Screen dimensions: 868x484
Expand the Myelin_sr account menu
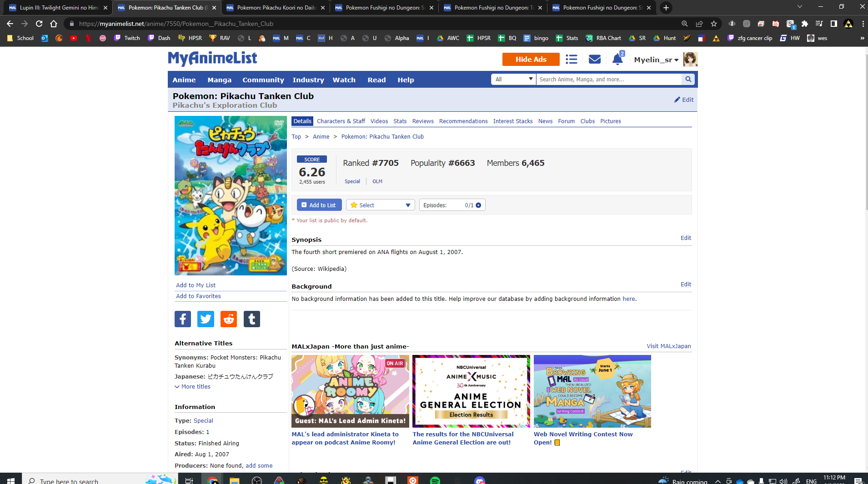coord(657,60)
